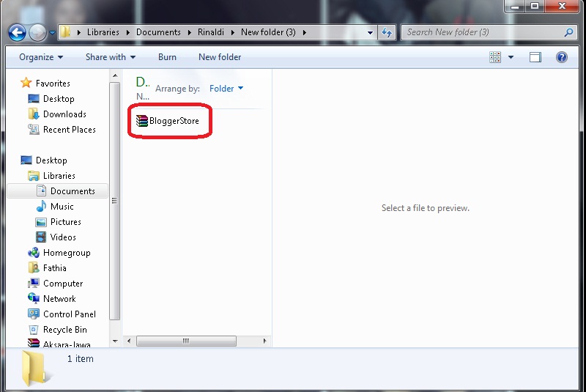Open Recent Places in Favorites
The width and height of the screenshot is (586, 392).
69,129
